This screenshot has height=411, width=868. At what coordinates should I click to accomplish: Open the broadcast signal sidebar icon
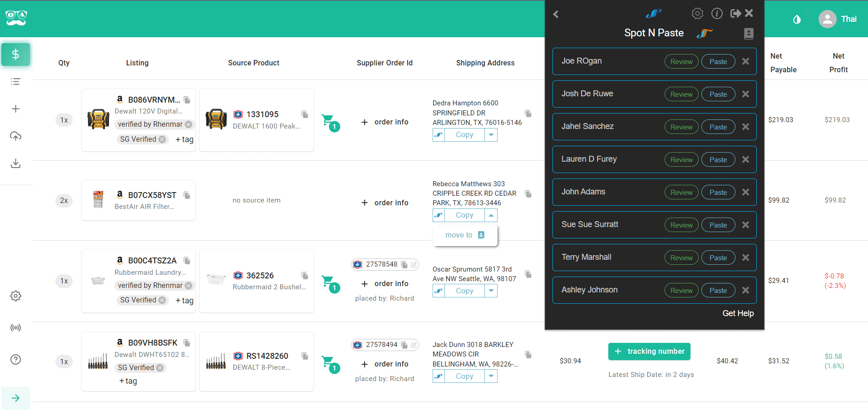(x=15, y=328)
